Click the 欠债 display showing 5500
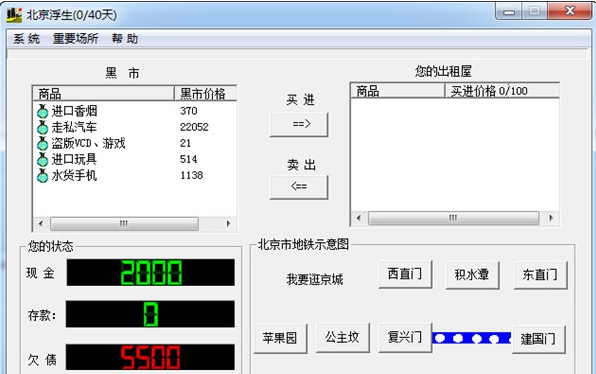The image size is (596, 374). point(151,357)
